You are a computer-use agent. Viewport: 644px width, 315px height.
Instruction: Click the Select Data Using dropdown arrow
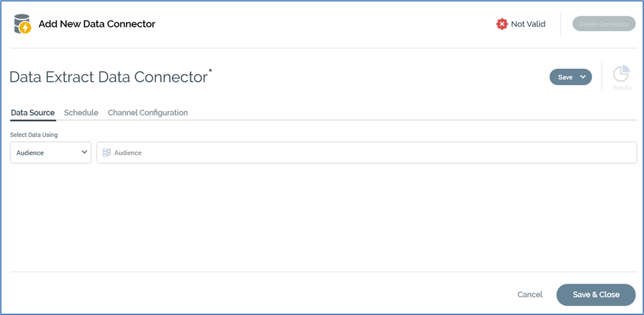84,153
